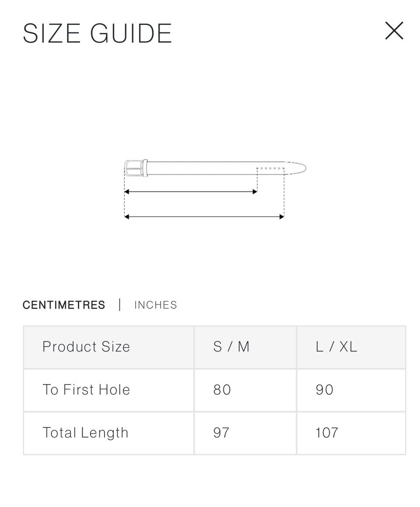Screen dimensions: 420x507
Task: Click the 80 value for S / M
Action: pyautogui.click(x=222, y=390)
